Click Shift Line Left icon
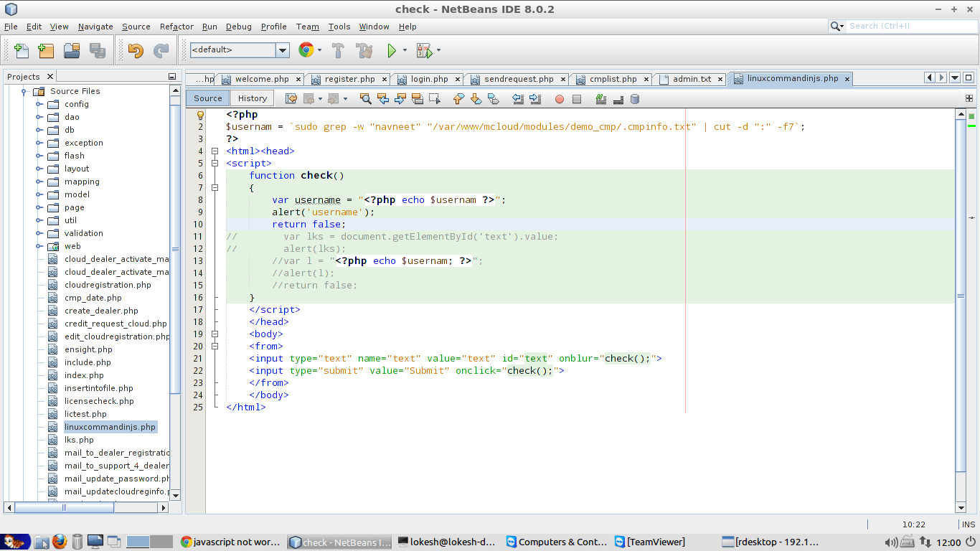This screenshot has height=551, width=980. coord(518,99)
